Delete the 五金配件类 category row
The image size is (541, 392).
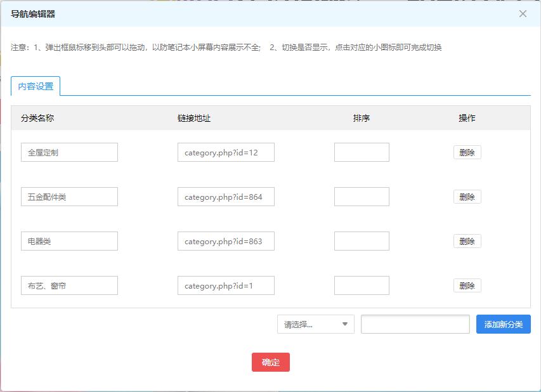click(467, 197)
